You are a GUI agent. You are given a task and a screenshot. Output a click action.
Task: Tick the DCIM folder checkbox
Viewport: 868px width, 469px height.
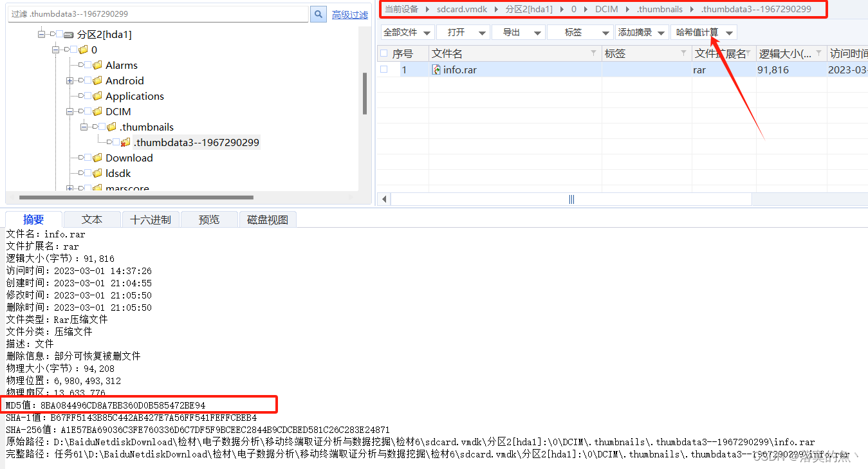[88, 111]
